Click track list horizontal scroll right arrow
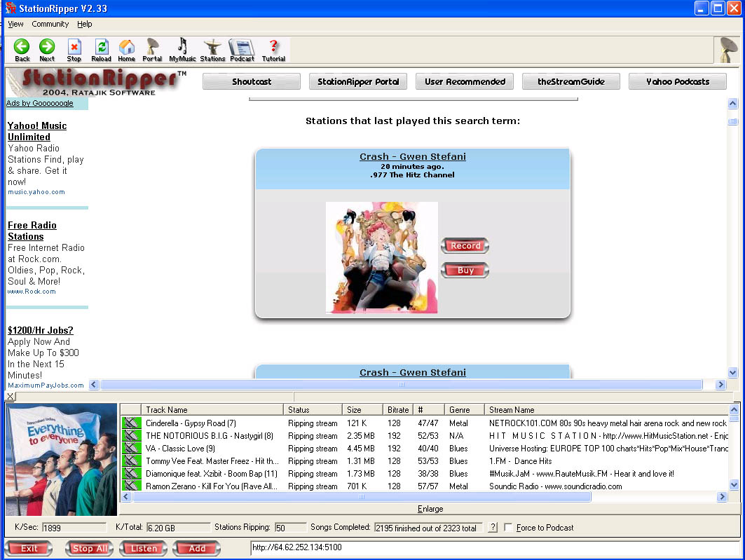745x560 pixels. tap(722, 496)
